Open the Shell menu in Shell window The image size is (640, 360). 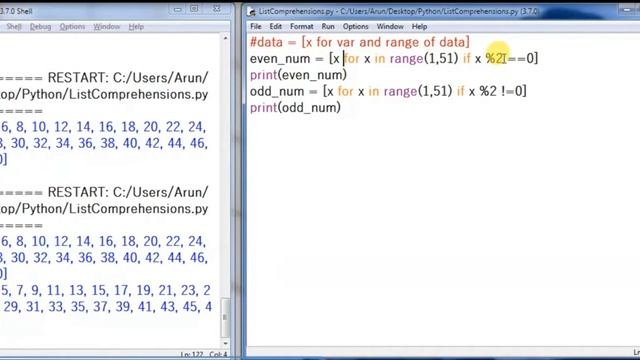(13, 27)
